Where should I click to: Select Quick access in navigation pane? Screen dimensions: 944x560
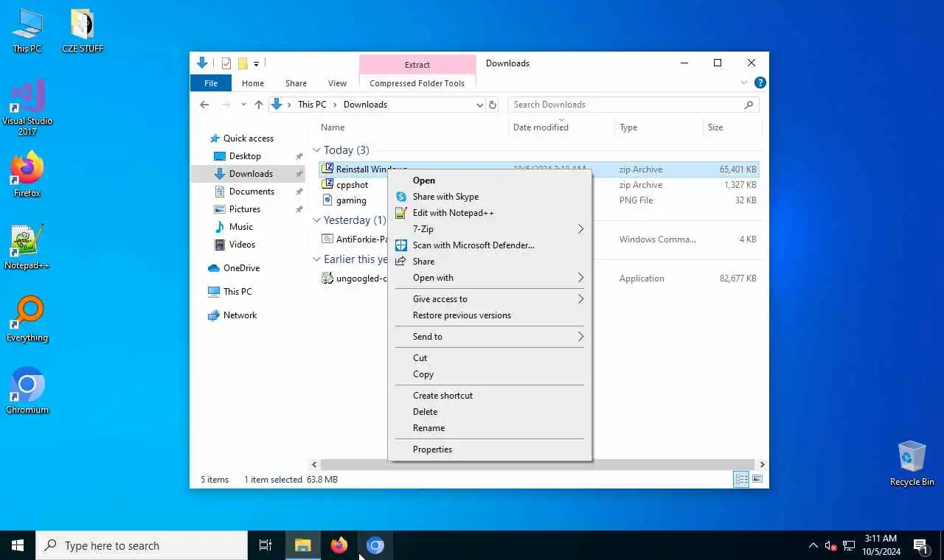click(x=248, y=139)
